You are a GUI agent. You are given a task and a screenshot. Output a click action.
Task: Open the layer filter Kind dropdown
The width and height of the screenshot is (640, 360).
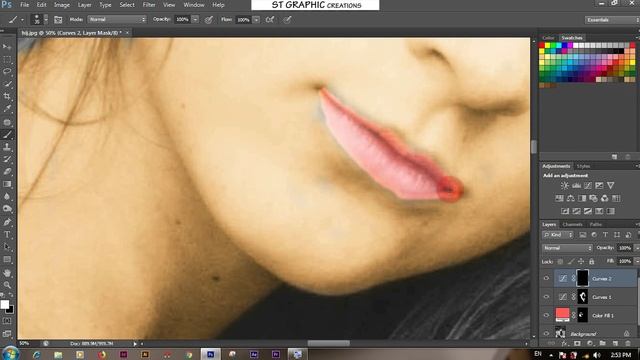[x=558, y=235]
